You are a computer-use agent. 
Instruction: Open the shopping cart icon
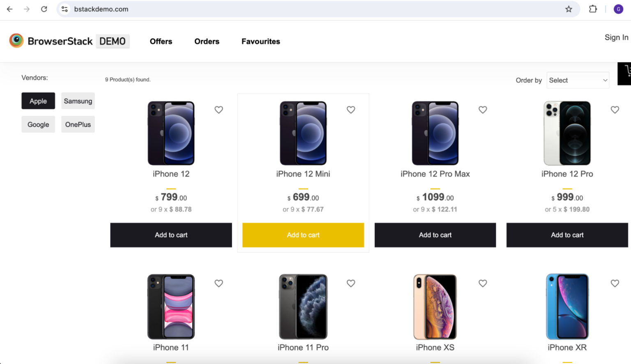tap(626, 74)
